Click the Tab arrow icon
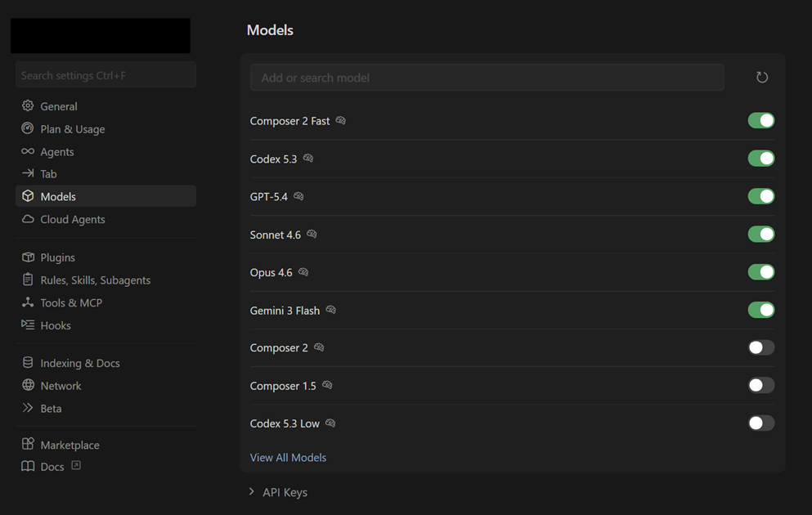812x515 pixels. coord(28,173)
